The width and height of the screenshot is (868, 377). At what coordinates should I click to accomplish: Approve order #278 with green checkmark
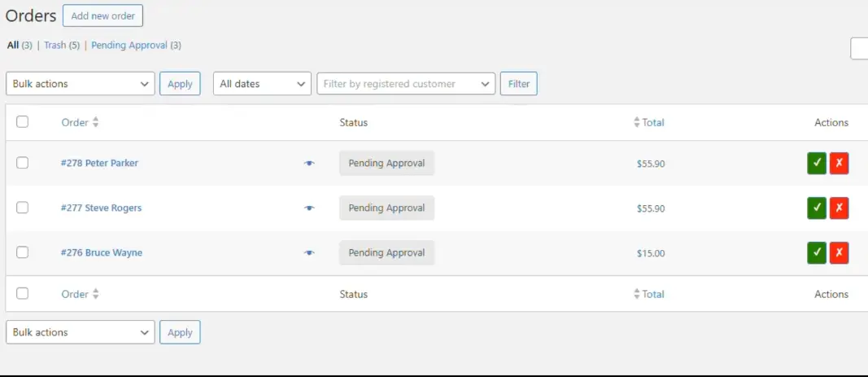817,163
